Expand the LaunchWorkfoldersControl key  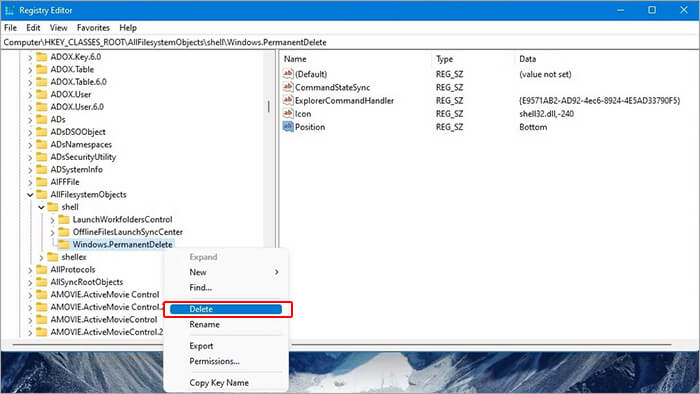point(52,220)
